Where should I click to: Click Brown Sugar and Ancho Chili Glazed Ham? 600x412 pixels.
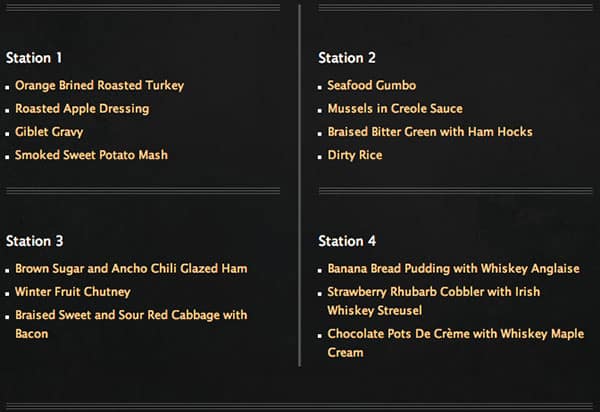click(131, 269)
